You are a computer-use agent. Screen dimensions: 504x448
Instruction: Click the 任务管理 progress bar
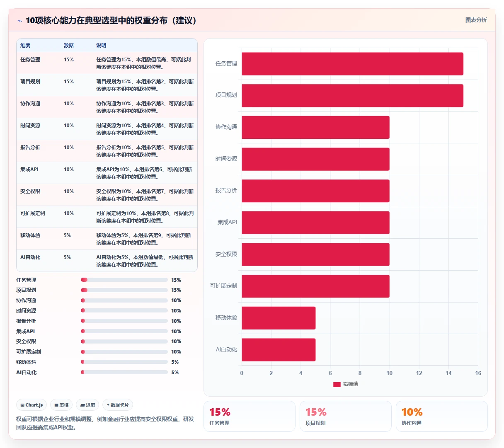(x=124, y=280)
